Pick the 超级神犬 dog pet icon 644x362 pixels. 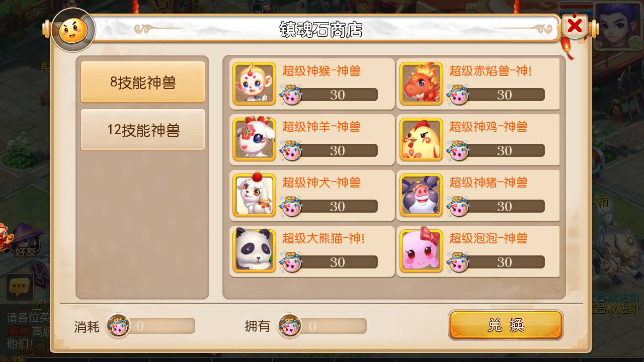pyautogui.click(x=255, y=195)
